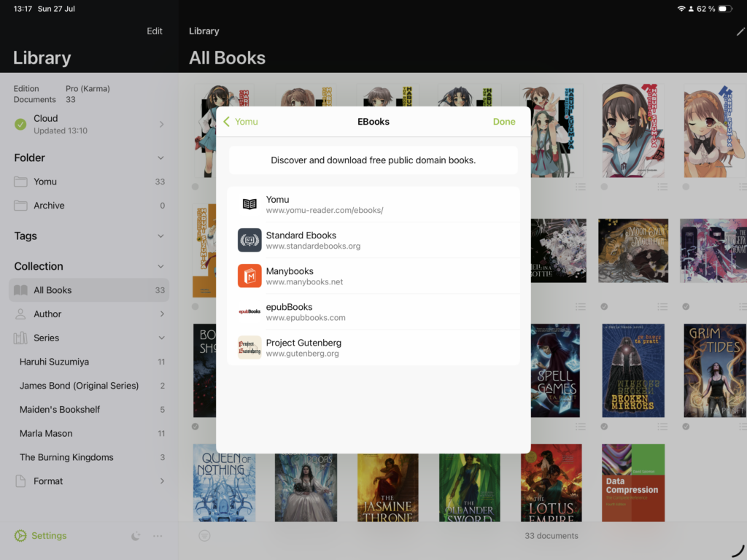Open Cloud sync details chevron
The height and width of the screenshot is (560, 747).
(x=161, y=124)
